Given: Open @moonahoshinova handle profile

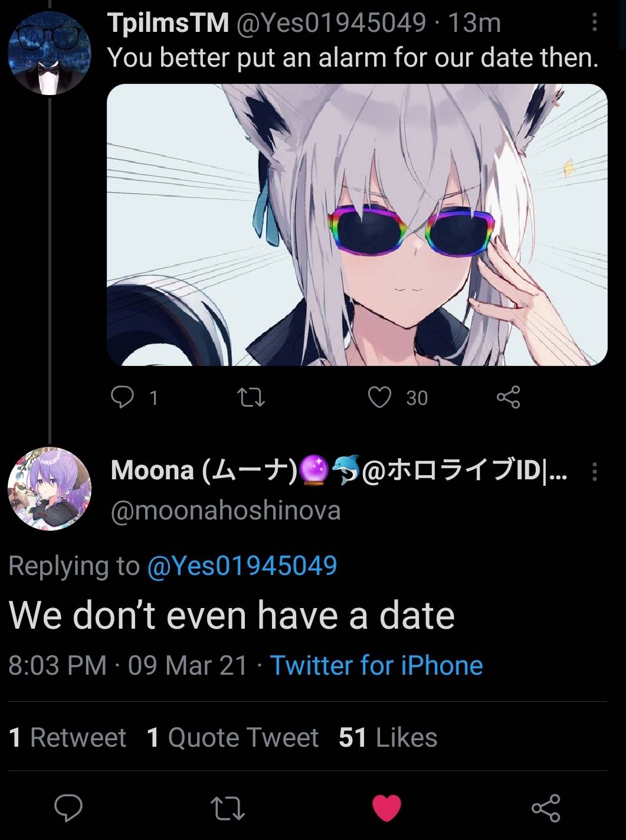Looking at the screenshot, I should pos(226,511).
